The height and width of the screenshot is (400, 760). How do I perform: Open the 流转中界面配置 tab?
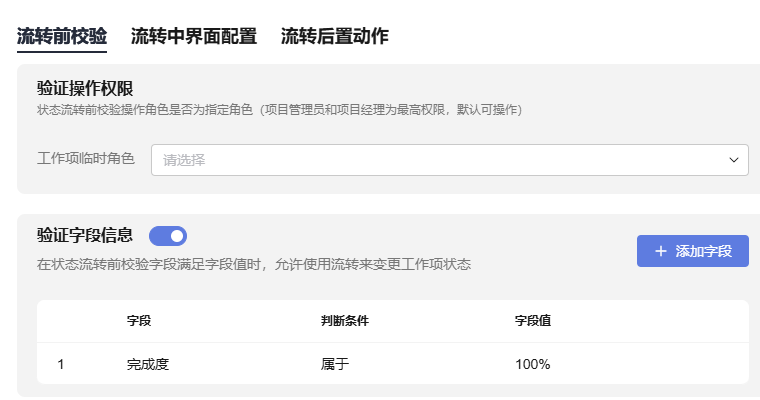pyautogui.click(x=194, y=37)
